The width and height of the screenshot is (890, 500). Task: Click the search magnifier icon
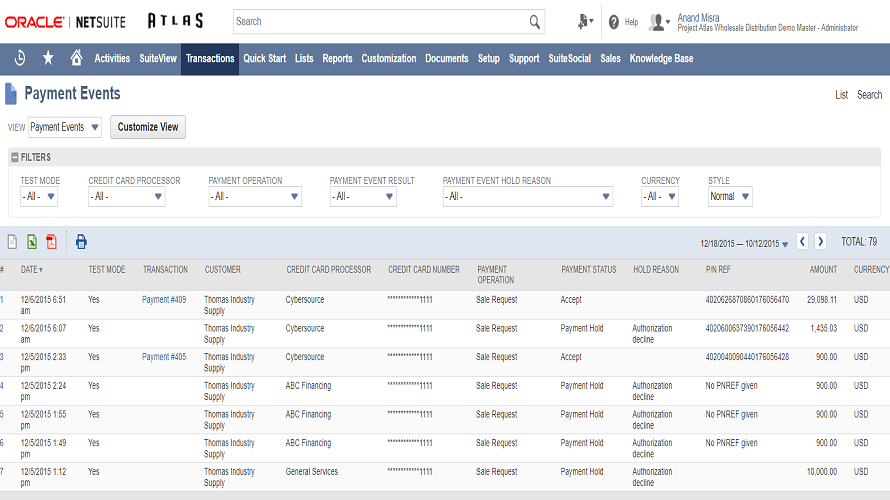point(535,22)
